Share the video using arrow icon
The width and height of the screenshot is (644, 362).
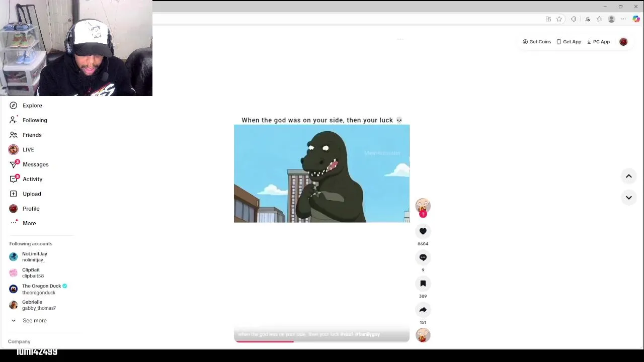[423, 310]
